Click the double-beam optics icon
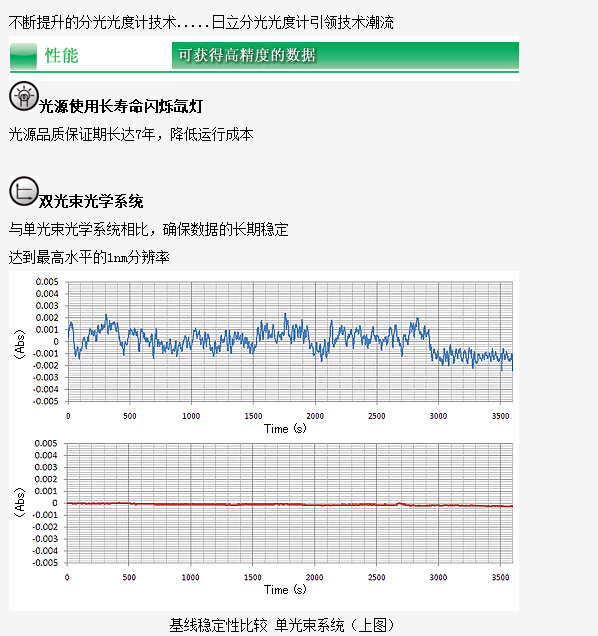Image resolution: width=598 pixels, height=636 pixels. click(x=24, y=191)
